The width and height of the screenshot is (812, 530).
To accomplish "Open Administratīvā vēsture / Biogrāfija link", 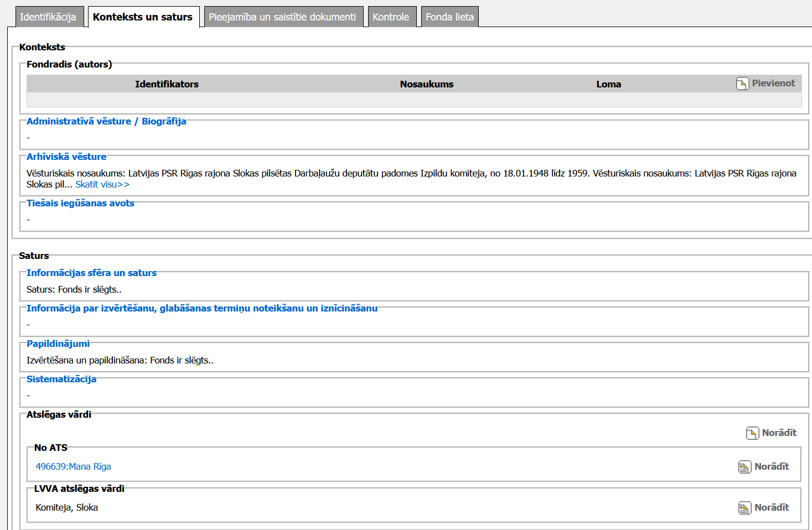I will click(x=106, y=121).
